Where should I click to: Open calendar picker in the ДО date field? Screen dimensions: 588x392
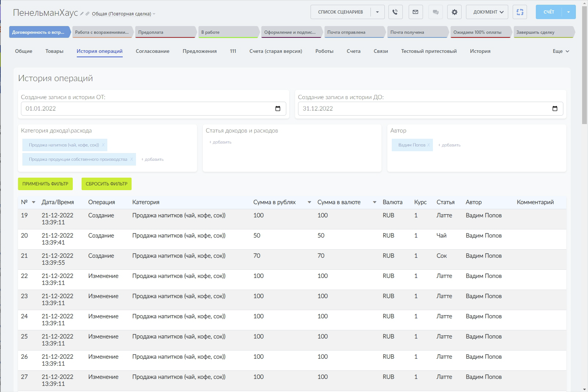pos(555,109)
